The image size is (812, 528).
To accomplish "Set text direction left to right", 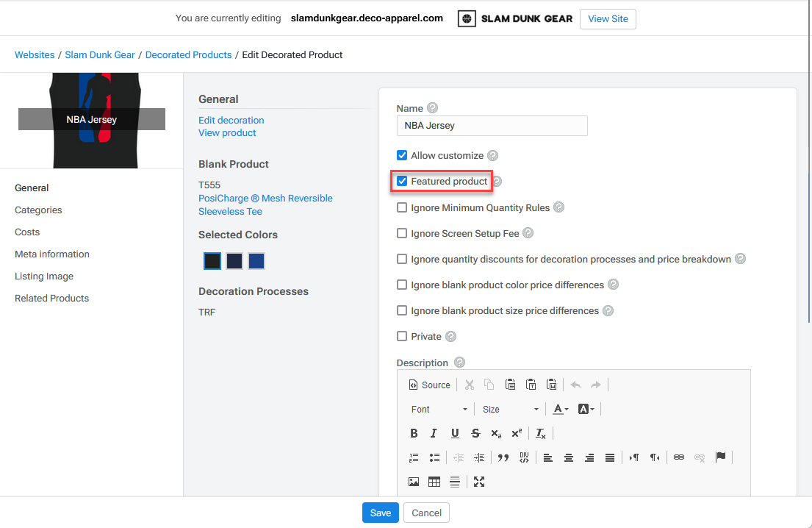I will (634, 457).
